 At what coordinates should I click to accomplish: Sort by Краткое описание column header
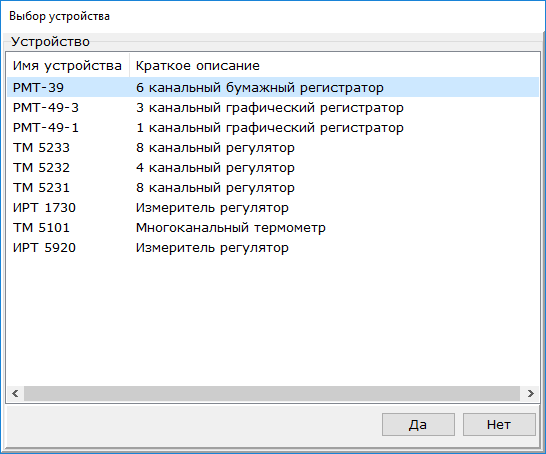[x=334, y=65]
